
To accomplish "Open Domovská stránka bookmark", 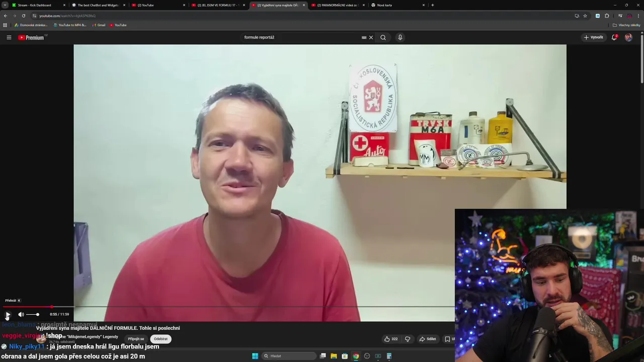I will tap(31, 25).
